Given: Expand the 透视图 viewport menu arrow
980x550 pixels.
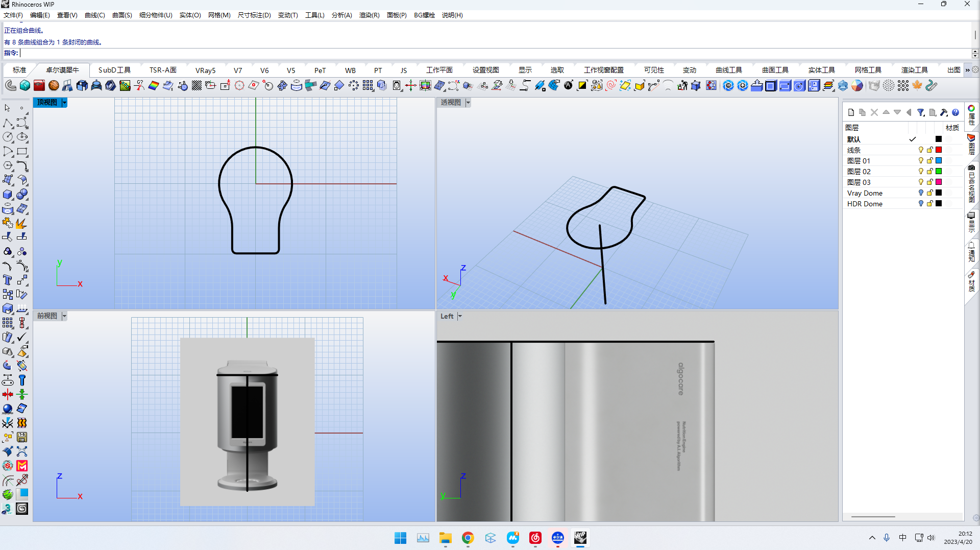Looking at the screenshot, I should [x=468, y=103].
